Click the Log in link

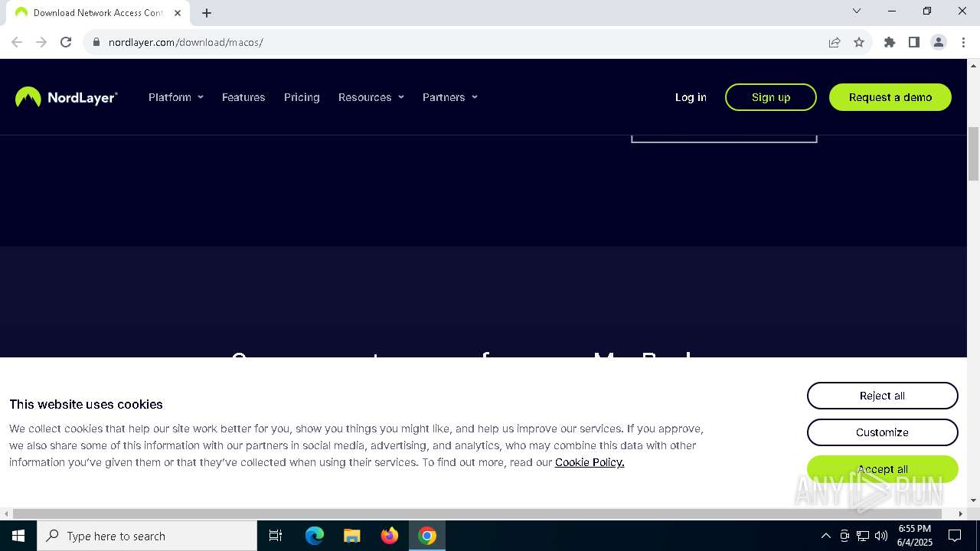coord(691,97)
